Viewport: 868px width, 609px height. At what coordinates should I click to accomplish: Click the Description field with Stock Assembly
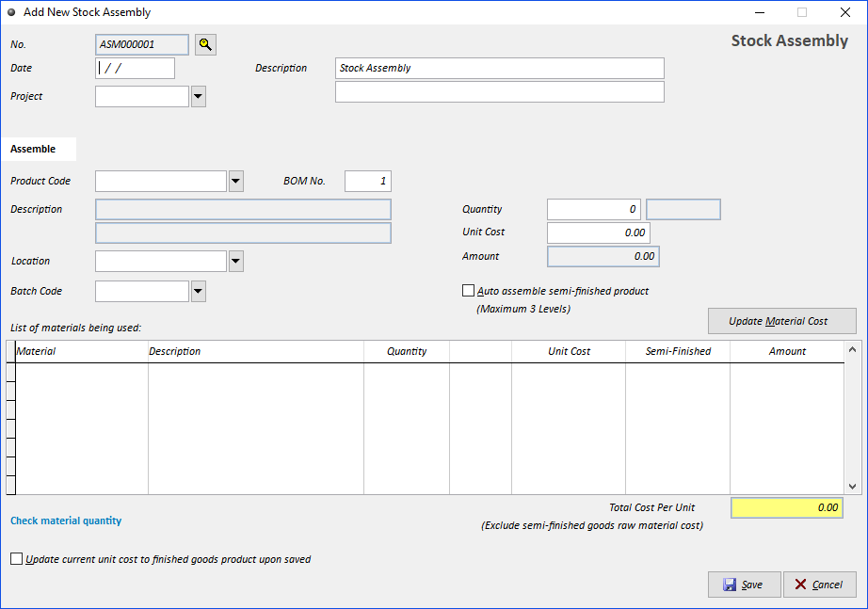[499, 68]
